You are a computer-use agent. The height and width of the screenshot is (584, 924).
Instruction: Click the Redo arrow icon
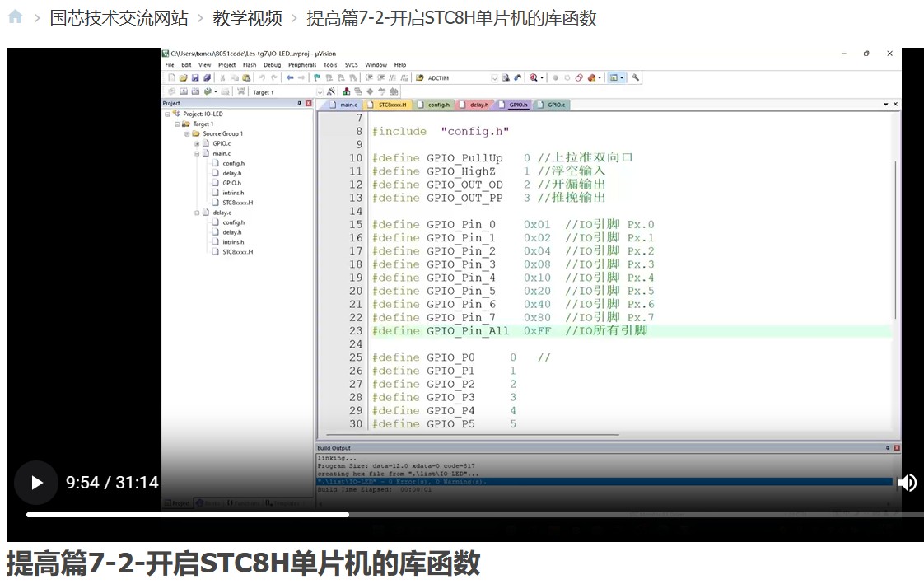point(274,77)
